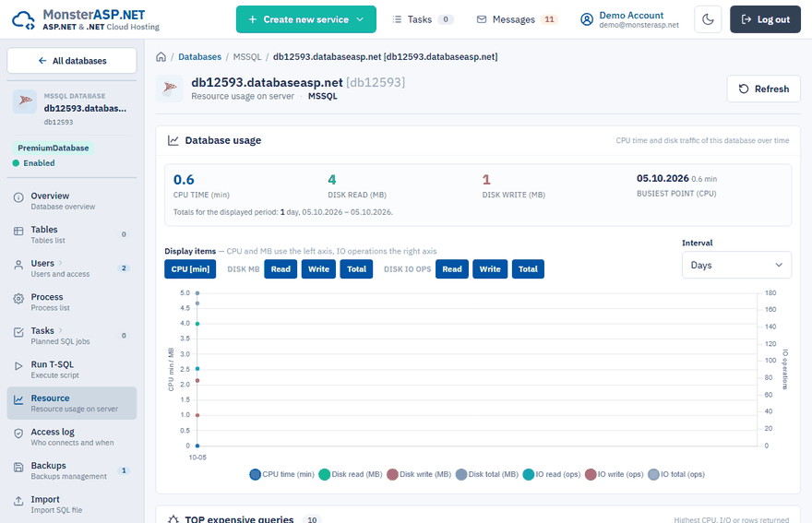Viewport: 812px width, 523px height.
Task: Click the Enabled status indicator
Action: click(x=33, y=163)
